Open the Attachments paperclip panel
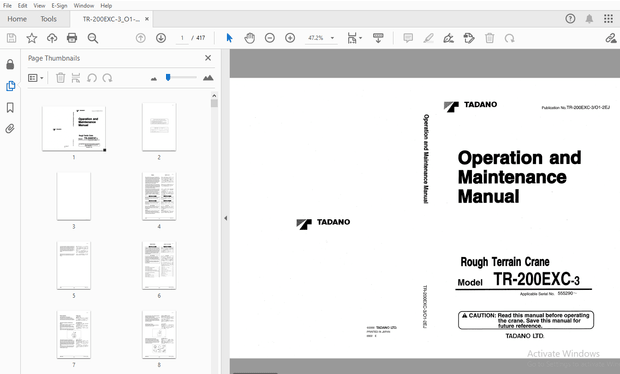 [10, 128]
